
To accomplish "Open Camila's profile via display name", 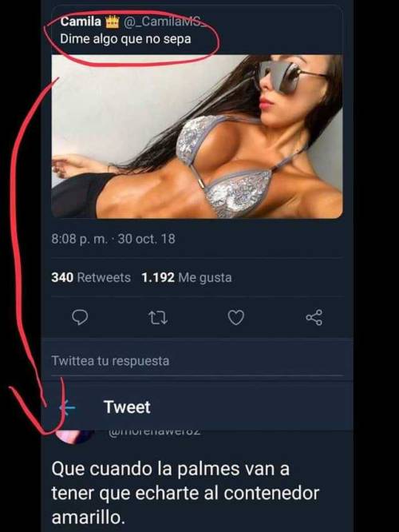I will [x=81, y=22].
